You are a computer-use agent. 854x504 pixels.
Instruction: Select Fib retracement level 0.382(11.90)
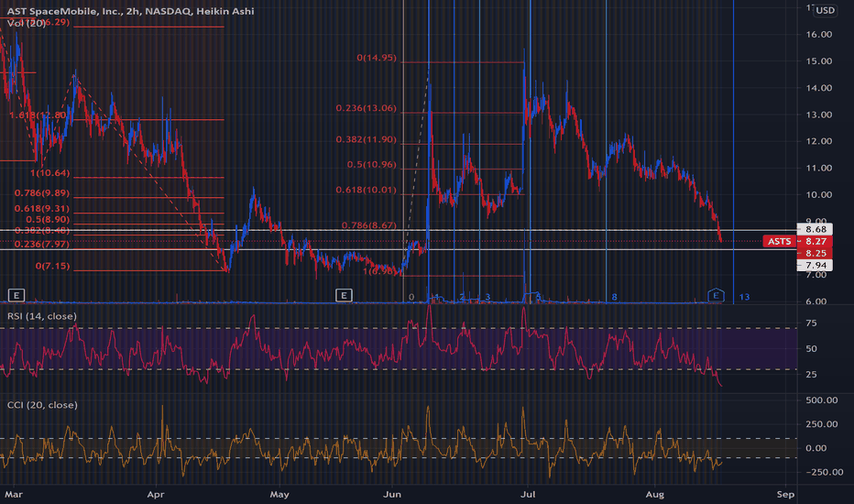pyautogui.click(x=366, y=139)
